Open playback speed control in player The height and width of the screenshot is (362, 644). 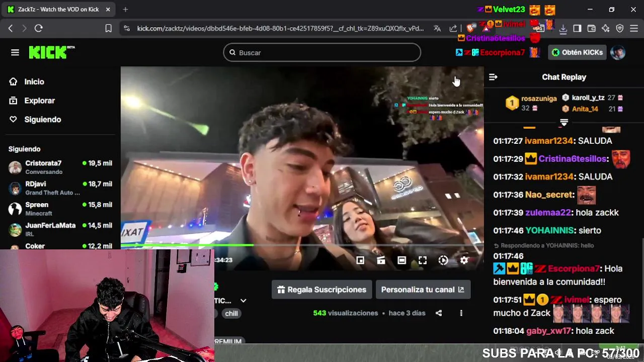tap(443, 260)
